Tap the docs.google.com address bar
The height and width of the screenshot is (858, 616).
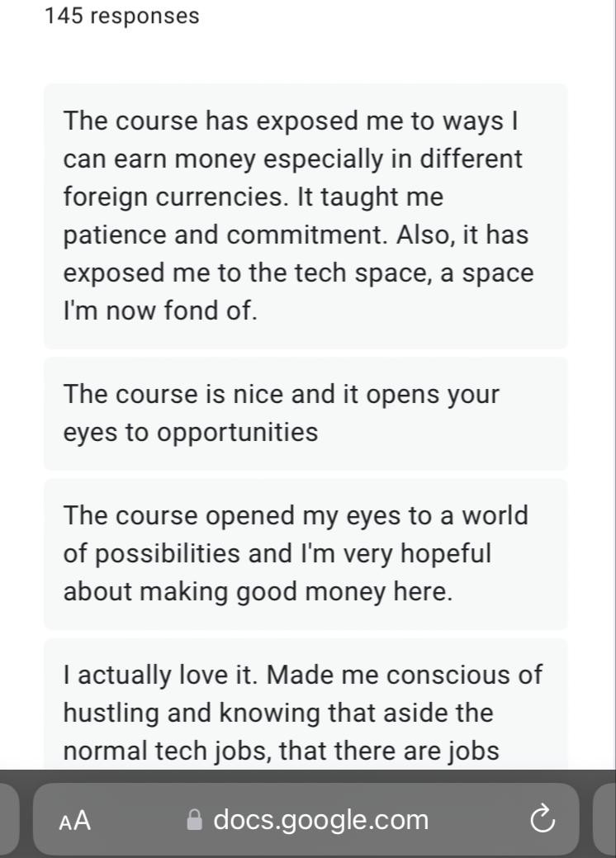click(x=306, y=819)
